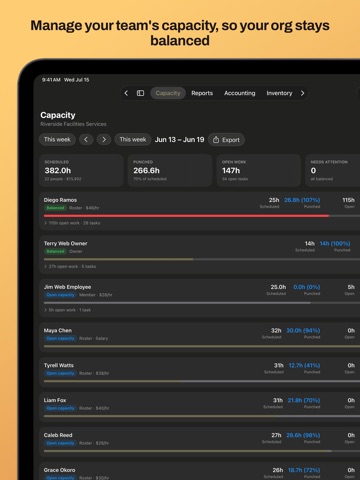Expand Terry Web Owner 27h open work
The height and width of the screenshot is (480, 360).
70,266
